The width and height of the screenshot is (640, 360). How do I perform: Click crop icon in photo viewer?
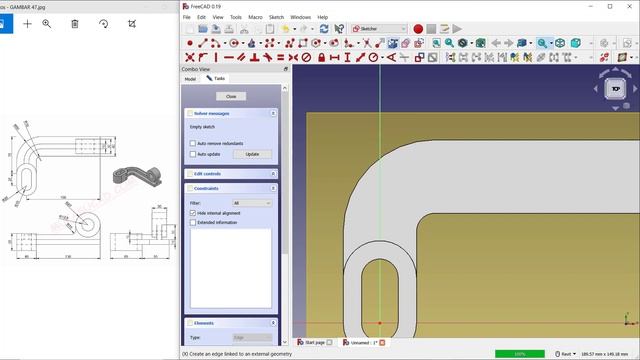[x=132, y=24]
